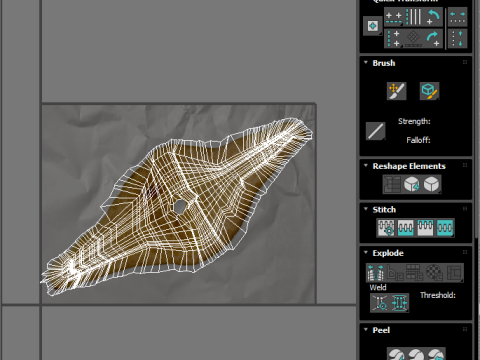Viewport: 480px width, 360px height.
Task: Click Flatten by Smoothing Group grid icon
Action: 415,272
